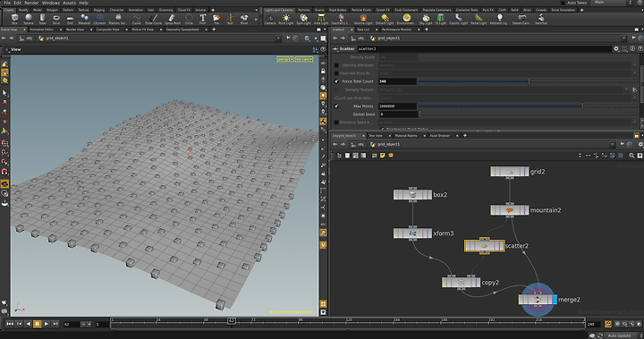
Task: Select the Torus shelf tool
Action: (x=56, y=19)
